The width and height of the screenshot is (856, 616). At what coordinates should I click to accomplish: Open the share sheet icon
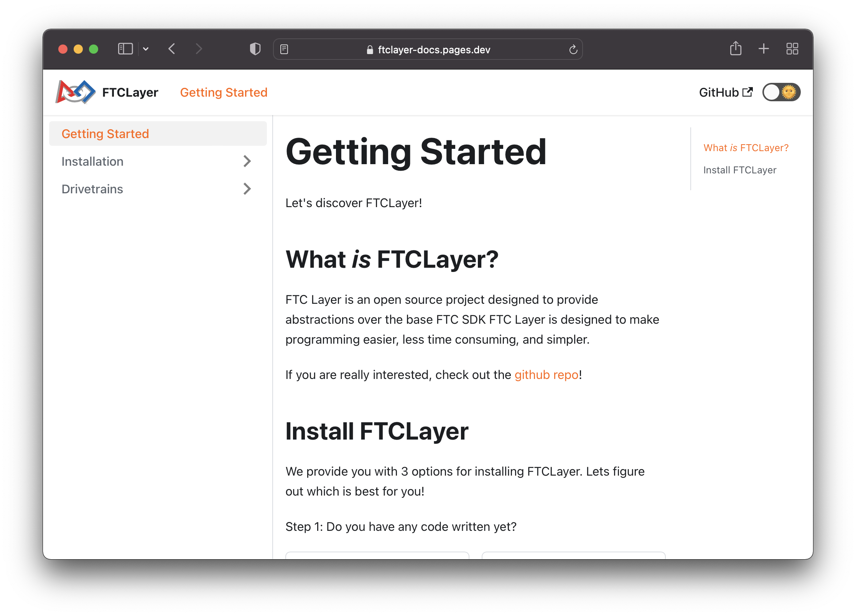click(736, 49)
